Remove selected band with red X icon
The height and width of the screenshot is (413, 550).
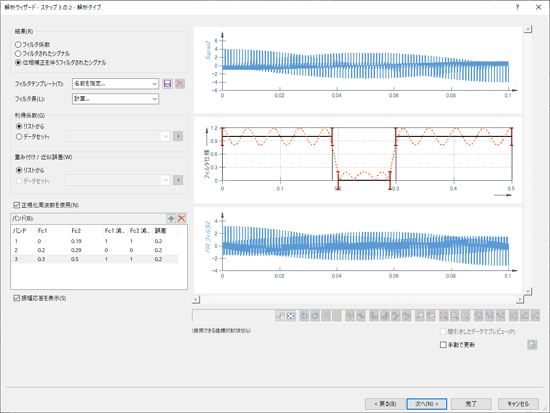click(181, 218)
